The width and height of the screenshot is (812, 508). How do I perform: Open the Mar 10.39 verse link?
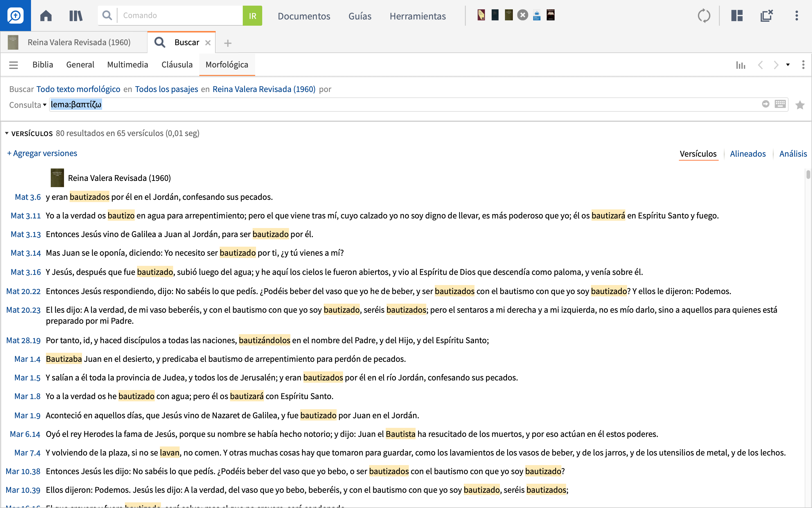coord(23,490)
